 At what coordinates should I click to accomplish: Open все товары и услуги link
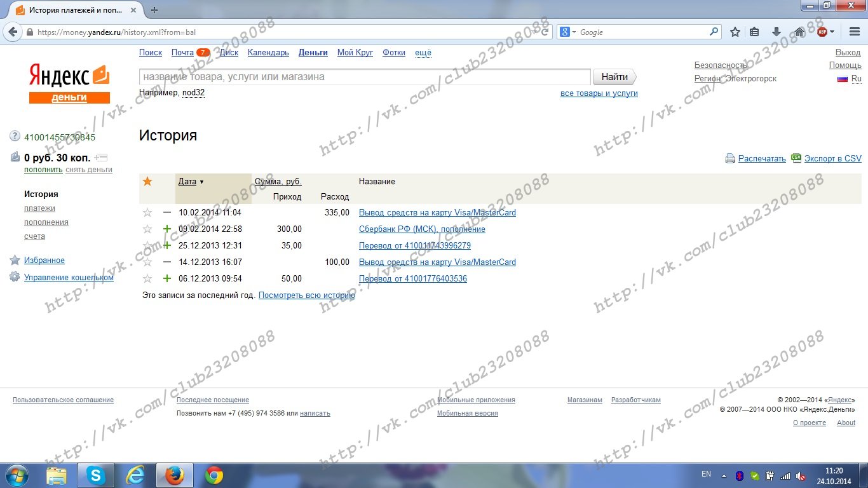[599, 93]
